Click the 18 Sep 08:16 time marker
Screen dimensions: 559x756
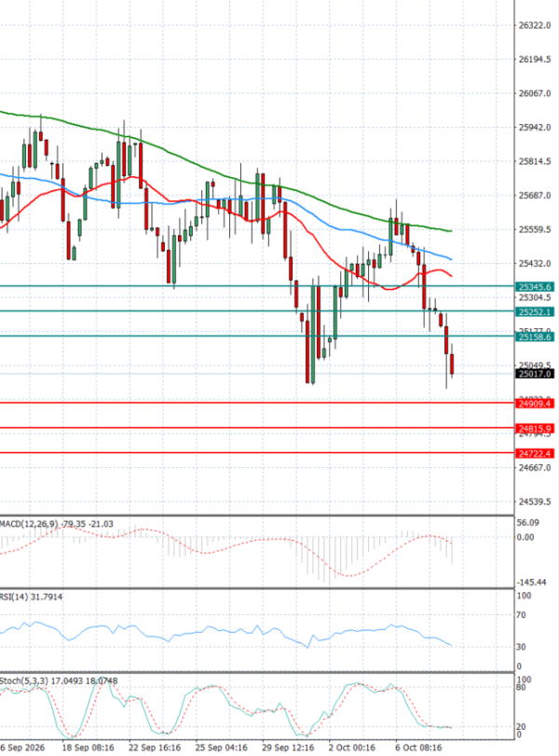point(89,748)
